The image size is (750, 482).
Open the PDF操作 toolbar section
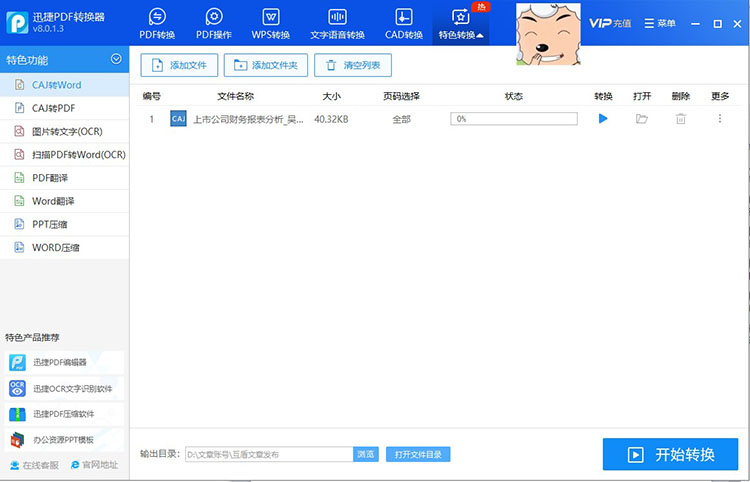pos(214,24)
